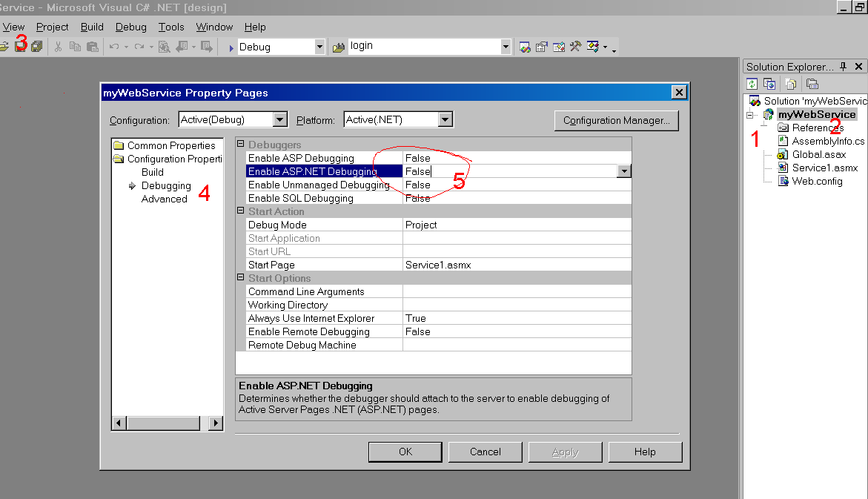
Task: Click the Navigate Backward icon
Action: coord(182,47)
